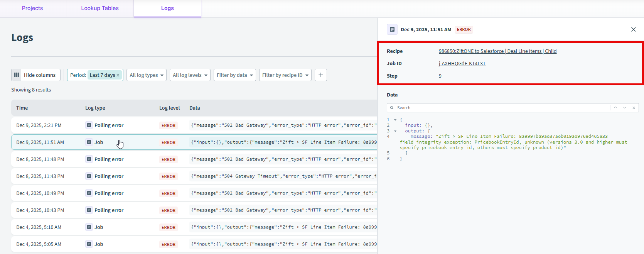This screenshot has width=644, height=254.
Task: Click the log icon in the detail header
Action: tap(392, 29)
